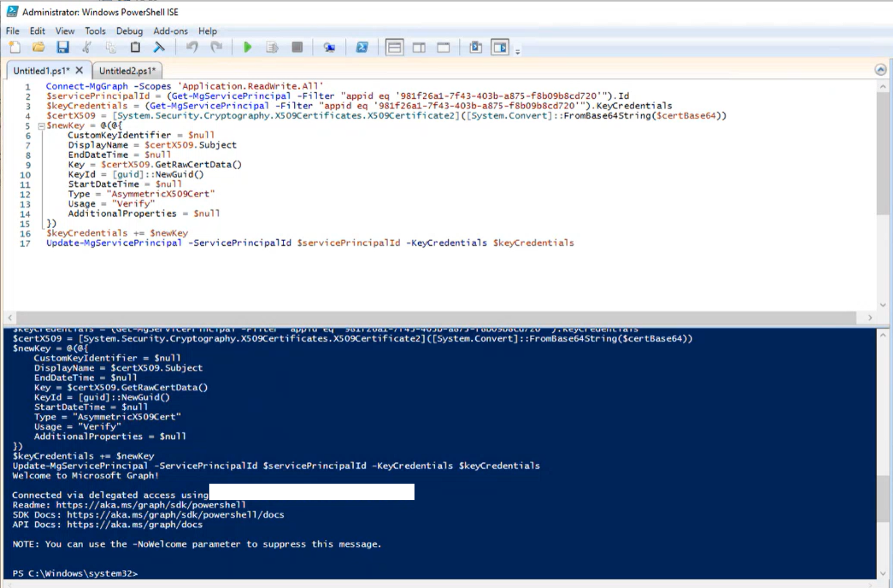Create a new script file

pyautogui.click(x=14, y=47)
